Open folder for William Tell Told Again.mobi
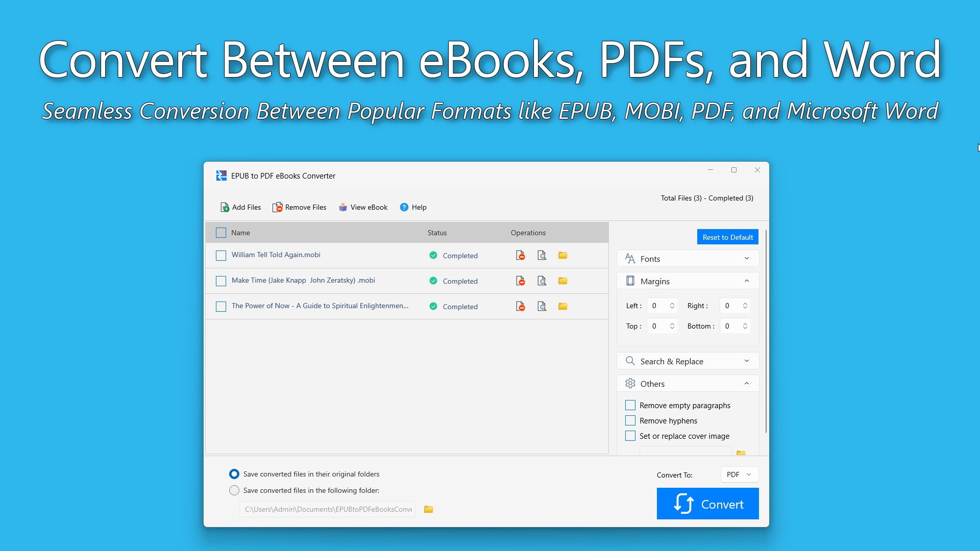Screen dimensions: 980x551 click(x=562, y=256)
